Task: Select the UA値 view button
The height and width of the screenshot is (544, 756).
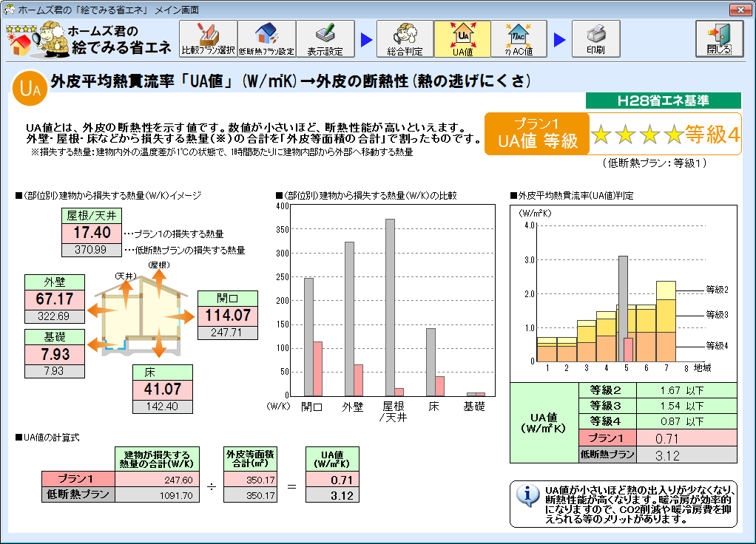Action: pyautogui.click(x=462, y=39)
